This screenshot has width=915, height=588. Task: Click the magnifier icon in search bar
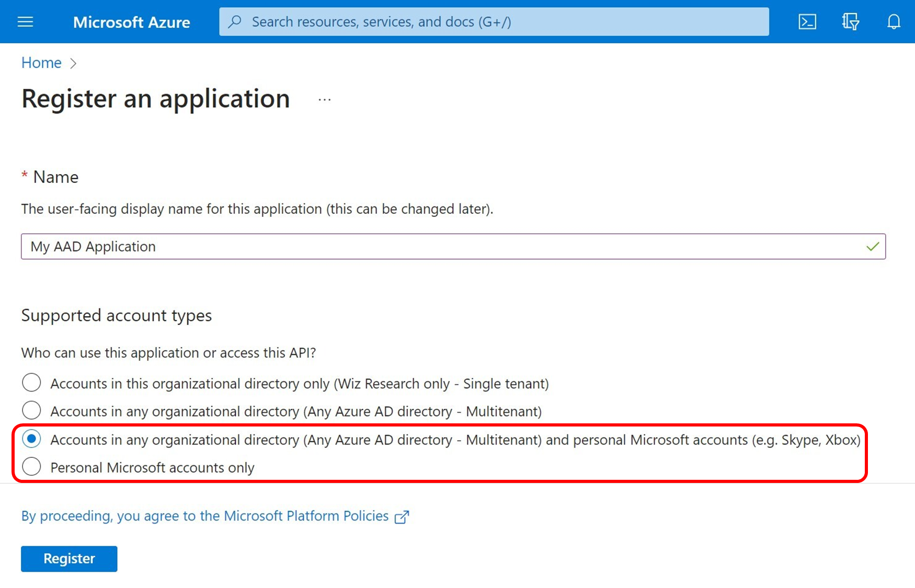coord(235,21)
